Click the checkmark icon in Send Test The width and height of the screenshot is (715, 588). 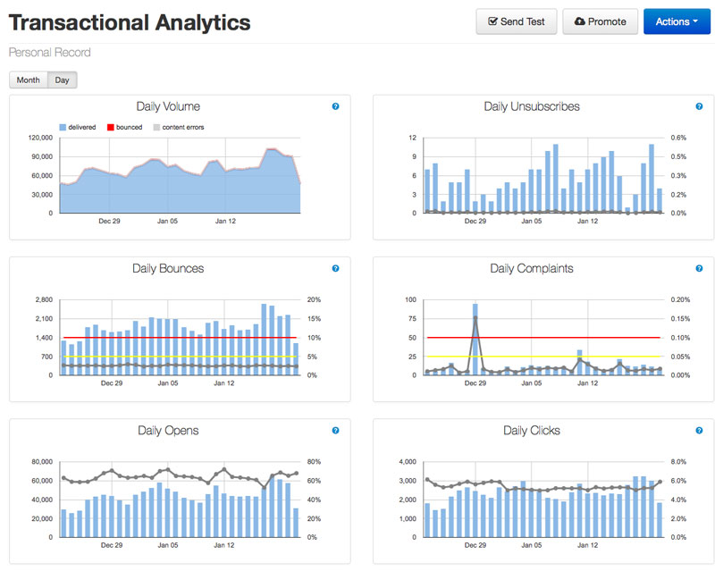click(x=492, y=21)
